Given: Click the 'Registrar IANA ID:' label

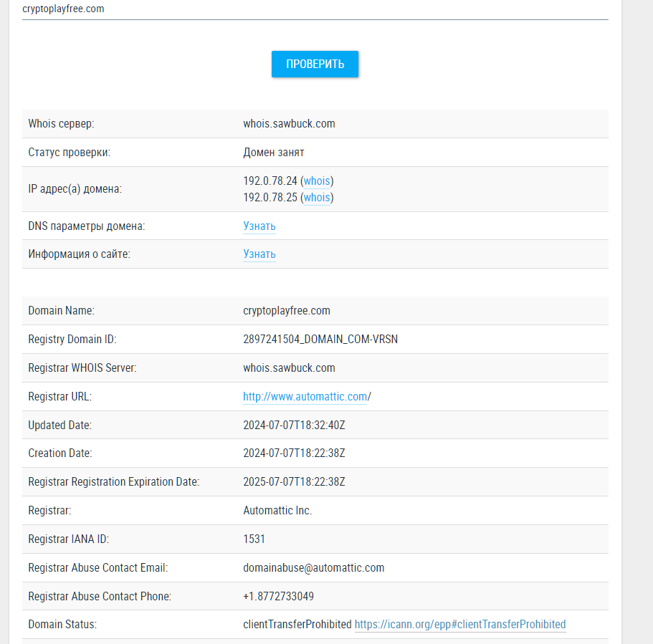Looking at the screenshot, I should pos(68,539).
